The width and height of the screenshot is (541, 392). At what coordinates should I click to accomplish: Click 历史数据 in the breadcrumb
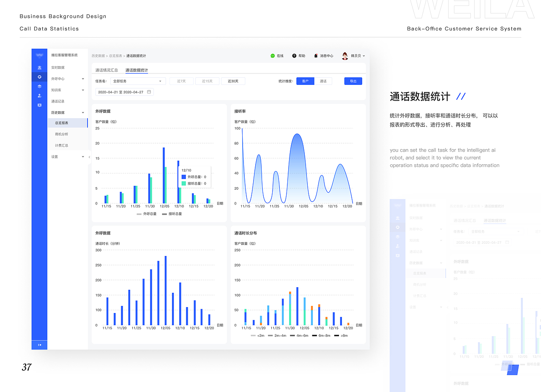coord(98,56)
